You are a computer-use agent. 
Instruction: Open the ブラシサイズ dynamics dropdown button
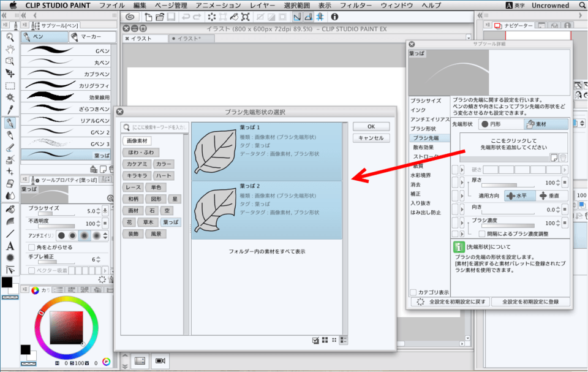[105, 211]
